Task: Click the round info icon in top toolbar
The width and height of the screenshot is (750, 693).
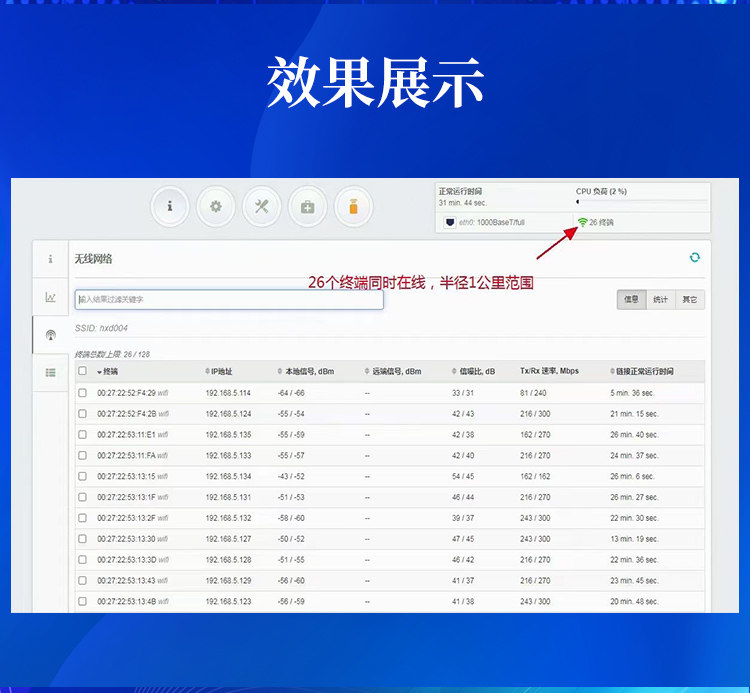Action: (169, 207)
